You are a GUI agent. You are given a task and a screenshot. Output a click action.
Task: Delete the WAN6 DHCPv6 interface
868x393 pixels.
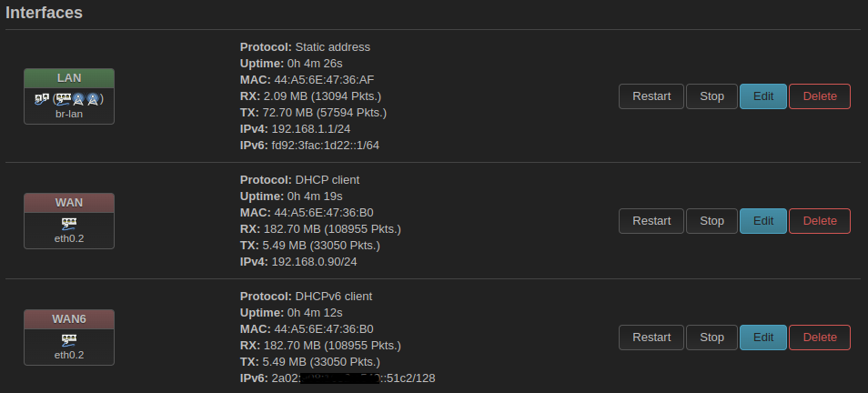tap(820, 338)
